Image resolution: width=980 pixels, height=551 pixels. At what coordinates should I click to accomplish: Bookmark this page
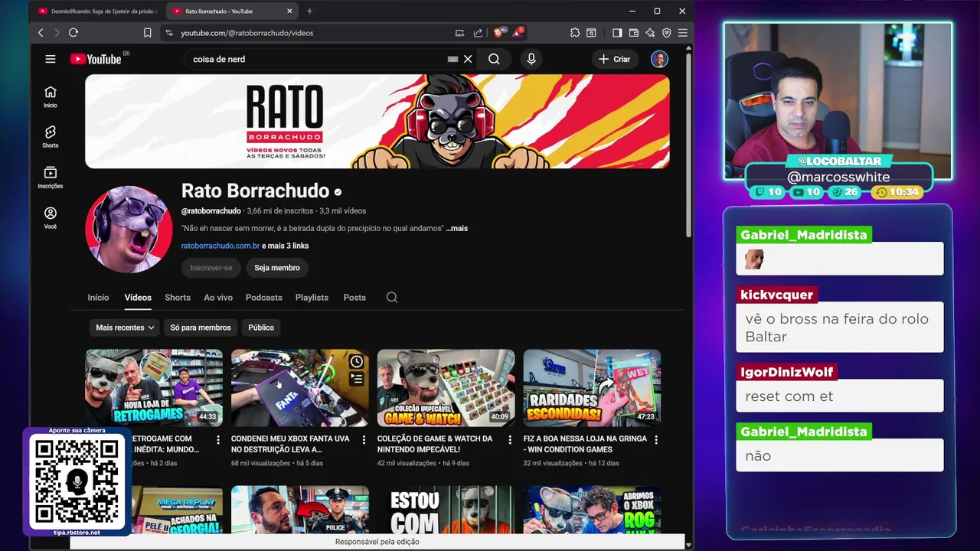[147, 33]
